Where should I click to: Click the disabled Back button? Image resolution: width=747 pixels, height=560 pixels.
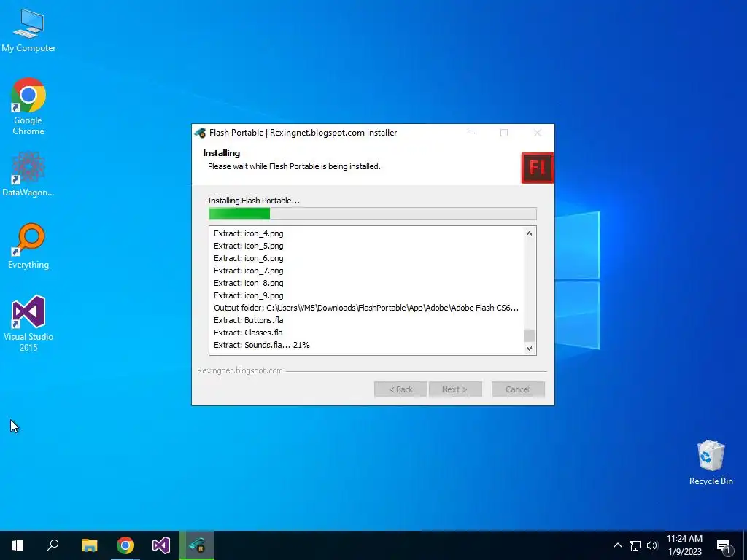pos(400,389)
